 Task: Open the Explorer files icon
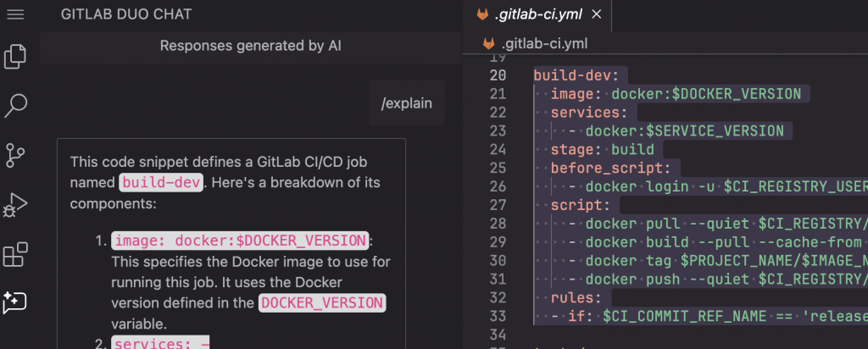[x=15, y=57]
